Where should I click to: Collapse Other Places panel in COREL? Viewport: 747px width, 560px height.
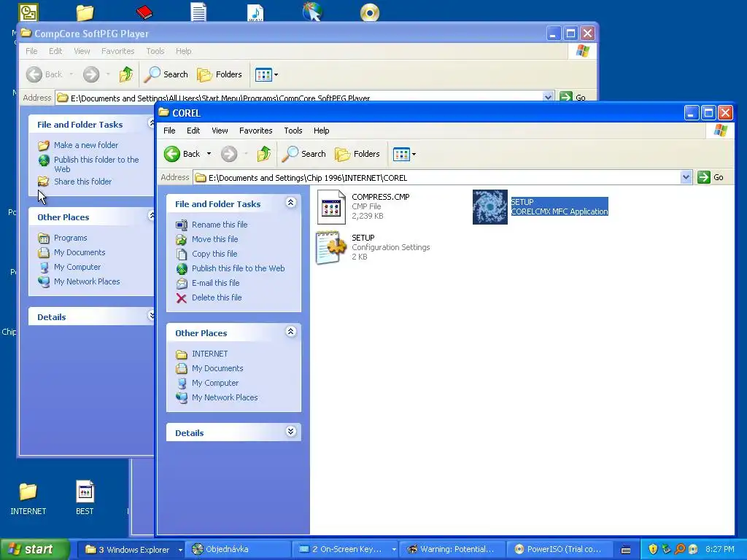290,332
